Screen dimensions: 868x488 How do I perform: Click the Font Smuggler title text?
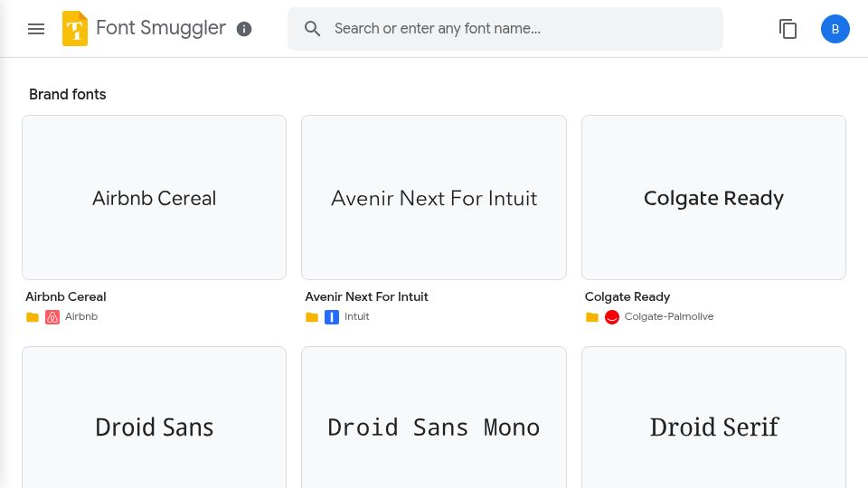pos(161,28)
